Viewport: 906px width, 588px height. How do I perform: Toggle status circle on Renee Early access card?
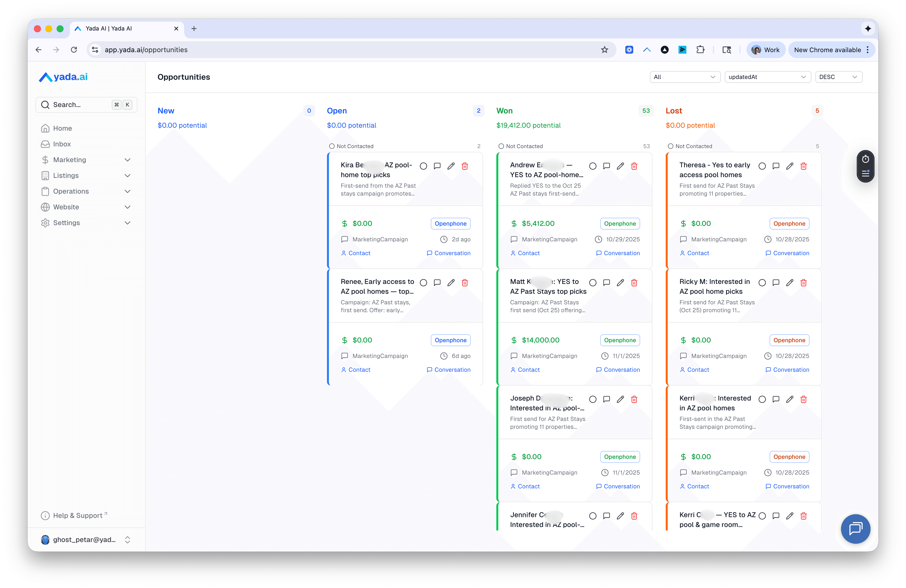click(x=423, y=283)
